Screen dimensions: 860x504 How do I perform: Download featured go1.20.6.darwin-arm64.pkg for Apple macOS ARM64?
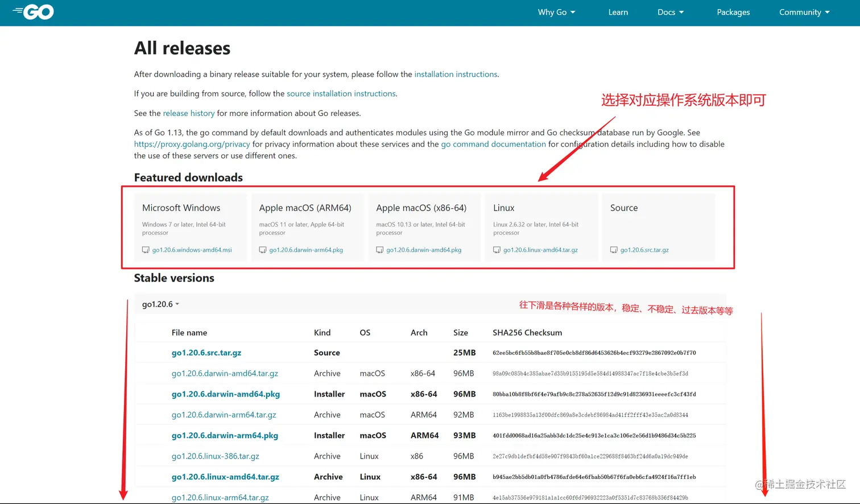click(306, 250)
